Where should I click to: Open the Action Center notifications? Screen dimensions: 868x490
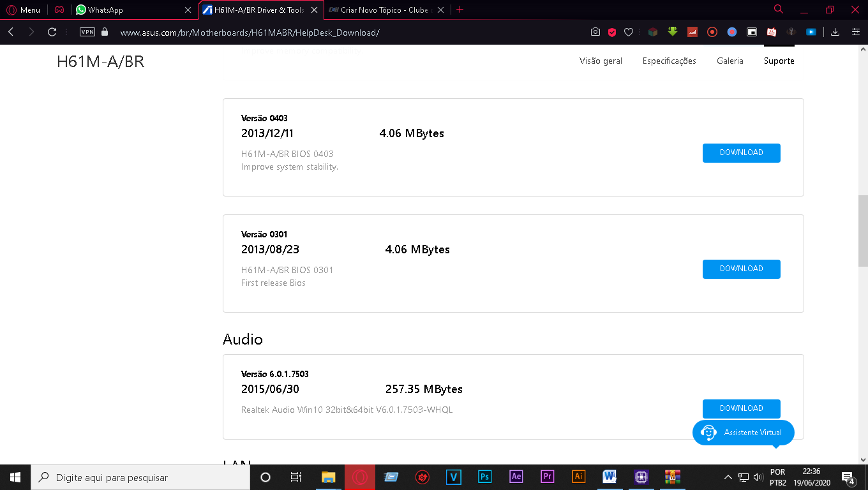coord(849,478)
